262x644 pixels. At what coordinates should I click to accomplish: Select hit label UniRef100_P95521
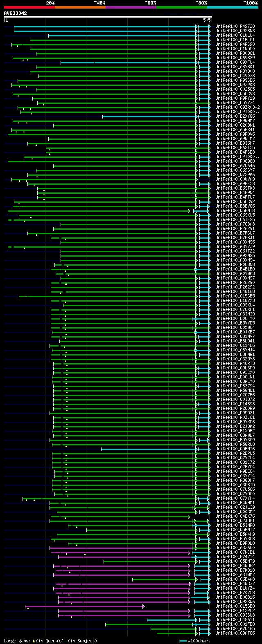(235, 413)
